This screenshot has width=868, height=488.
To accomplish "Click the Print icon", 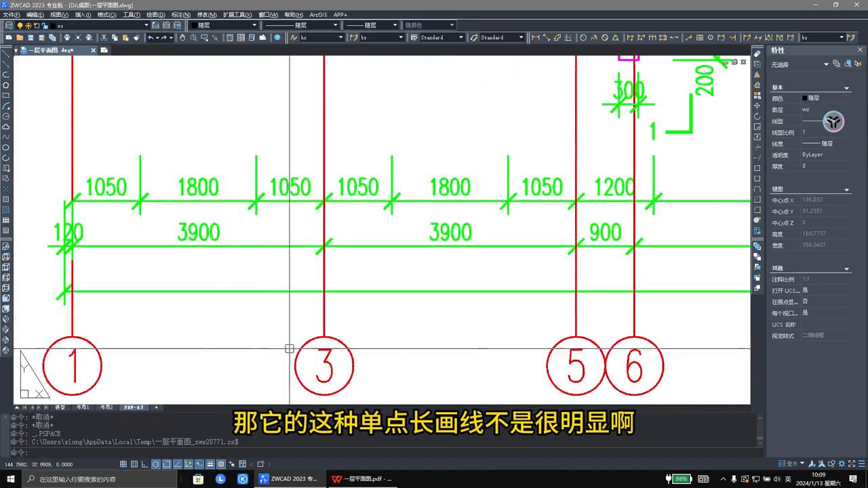I will tap(67, 37).
